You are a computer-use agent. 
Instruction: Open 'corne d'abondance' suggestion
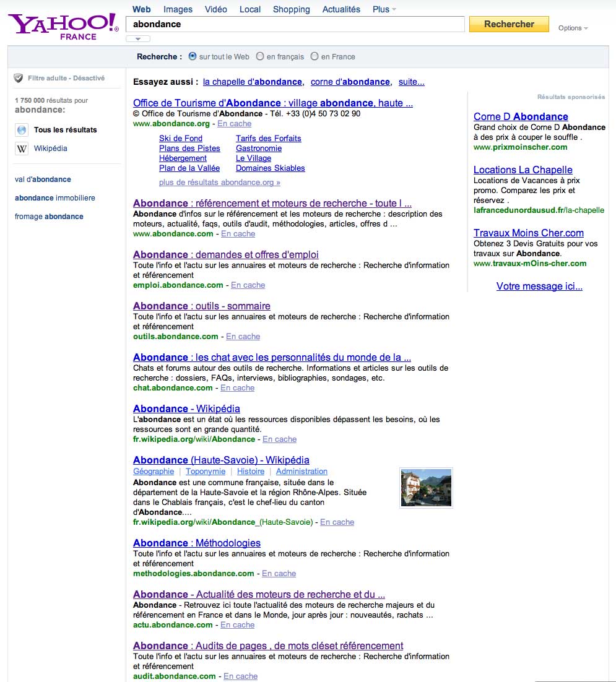click(x=350, y=82)
